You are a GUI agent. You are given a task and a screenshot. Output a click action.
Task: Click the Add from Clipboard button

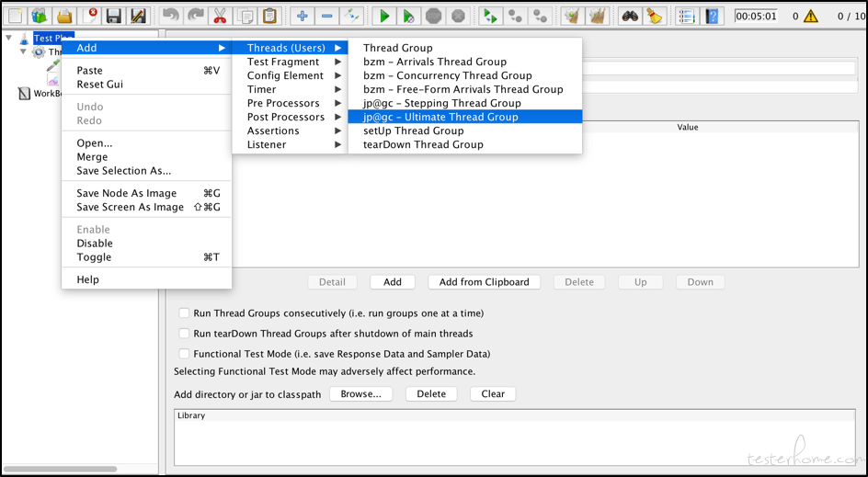pos(484,282)
